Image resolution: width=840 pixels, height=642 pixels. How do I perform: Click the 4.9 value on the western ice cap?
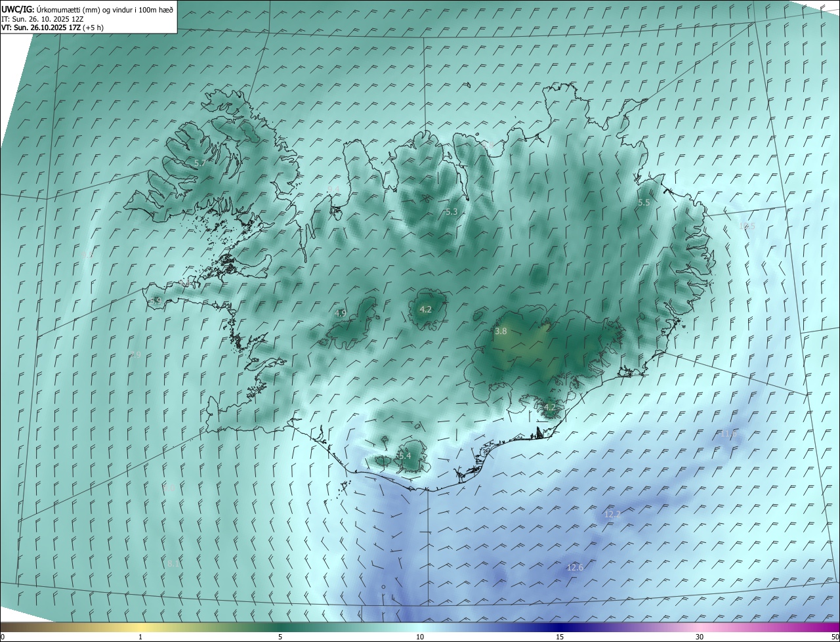pos(340,314)
